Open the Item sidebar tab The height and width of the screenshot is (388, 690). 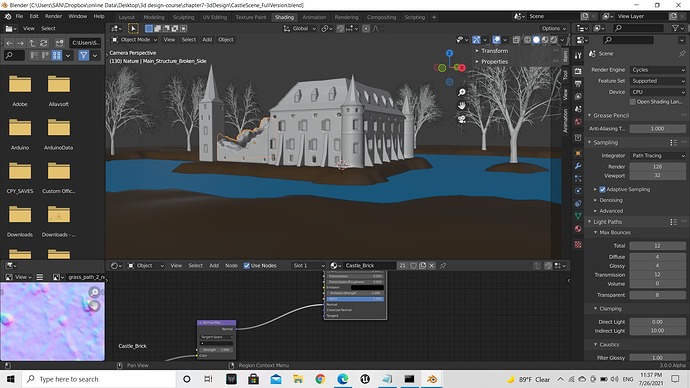[565, 56]
